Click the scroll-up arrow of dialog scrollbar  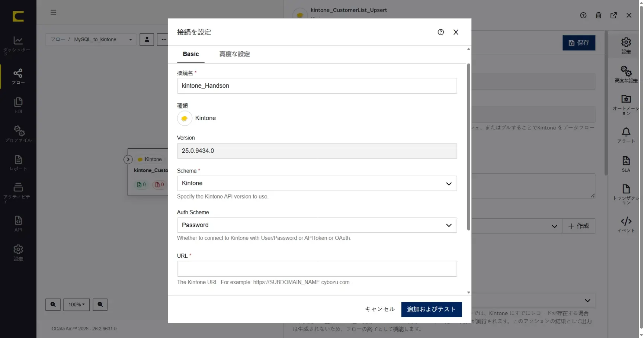(x=468, y=49)
